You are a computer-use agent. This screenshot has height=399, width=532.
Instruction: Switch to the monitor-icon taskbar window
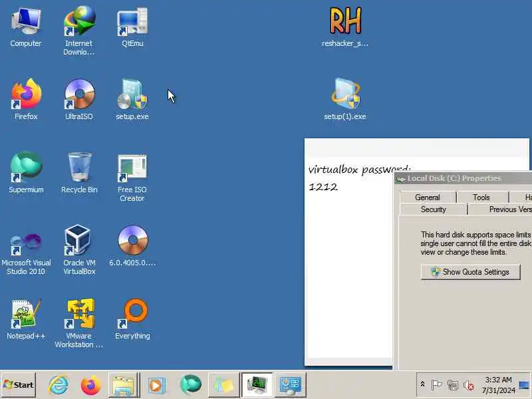(257, 385)
